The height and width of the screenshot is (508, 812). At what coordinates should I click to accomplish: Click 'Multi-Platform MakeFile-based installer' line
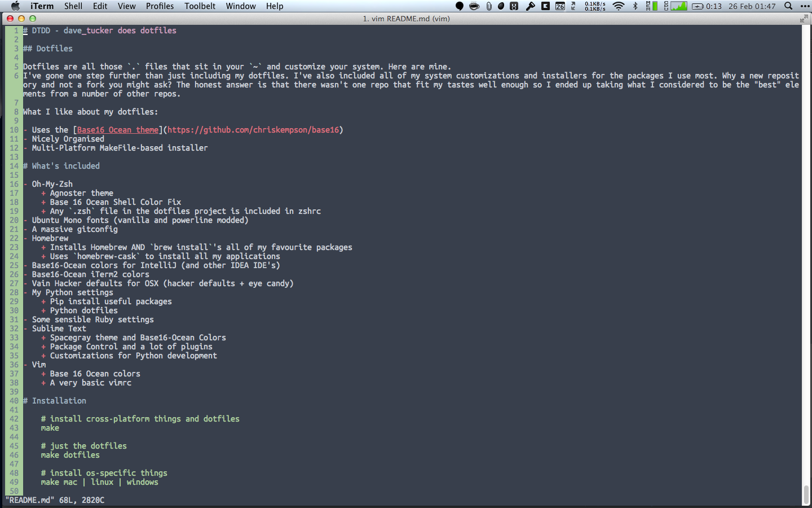click(x=120, y=148)
